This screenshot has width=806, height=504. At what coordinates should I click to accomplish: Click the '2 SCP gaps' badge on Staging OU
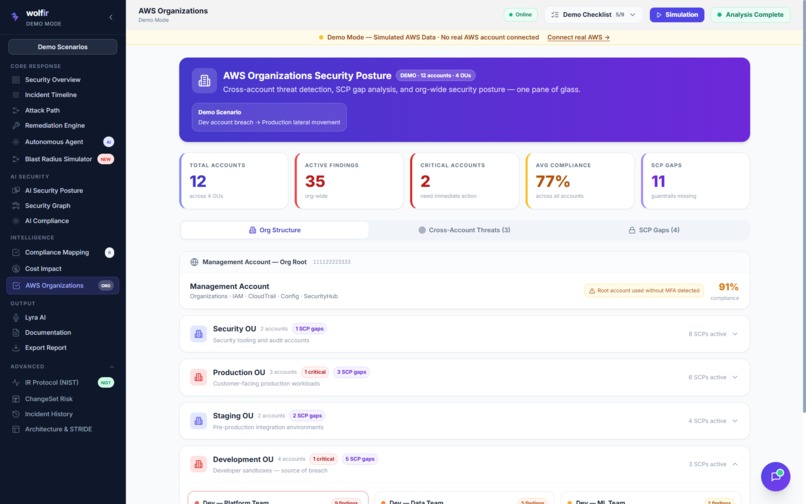coord(307,416)
